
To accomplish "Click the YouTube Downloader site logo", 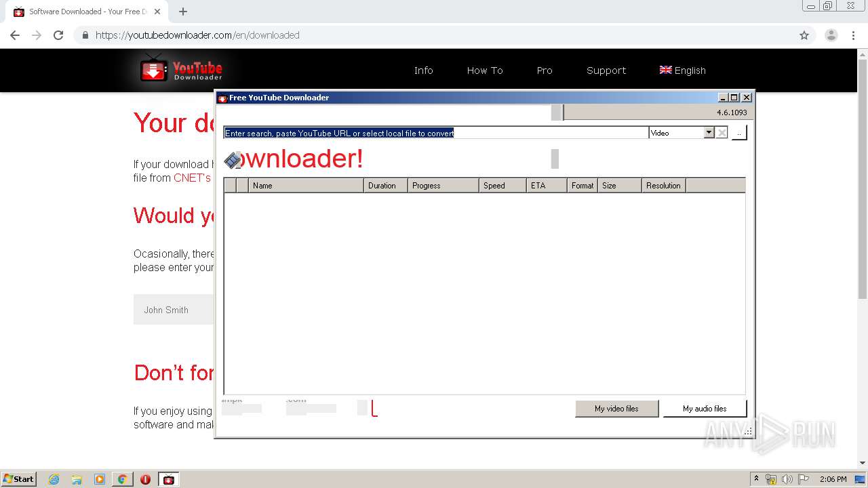I will [181, 69].
